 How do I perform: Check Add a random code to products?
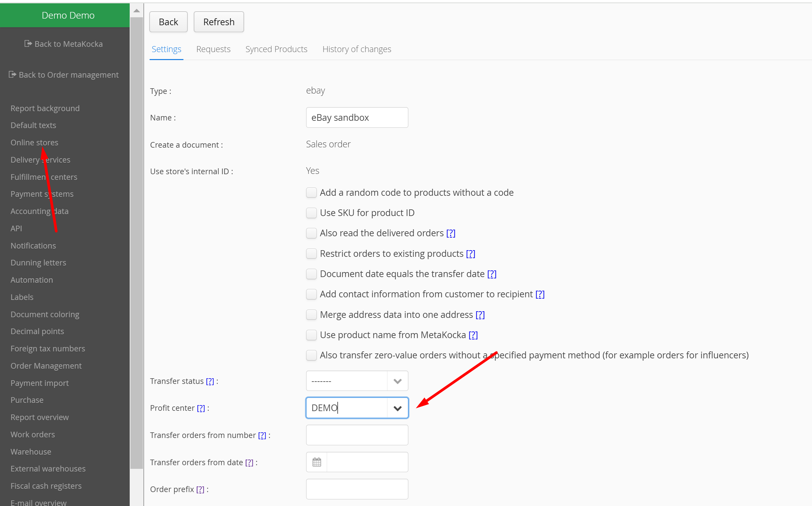[x=311, y=193]
